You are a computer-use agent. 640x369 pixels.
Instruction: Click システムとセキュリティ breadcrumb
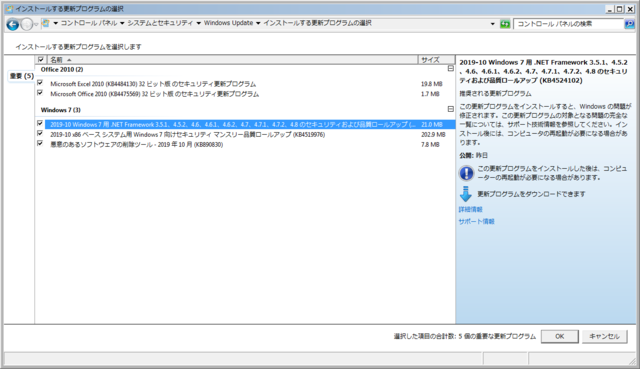point(160,23)
